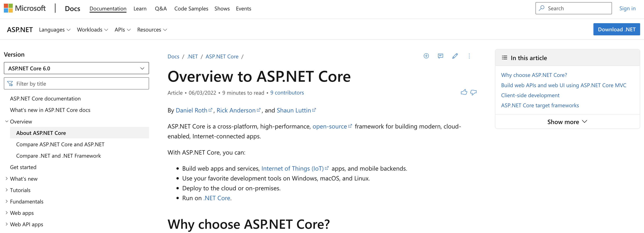Viewport: 644px width, 233px height.
Task: Click the ASP.NET section title
Action: point(20,30)
